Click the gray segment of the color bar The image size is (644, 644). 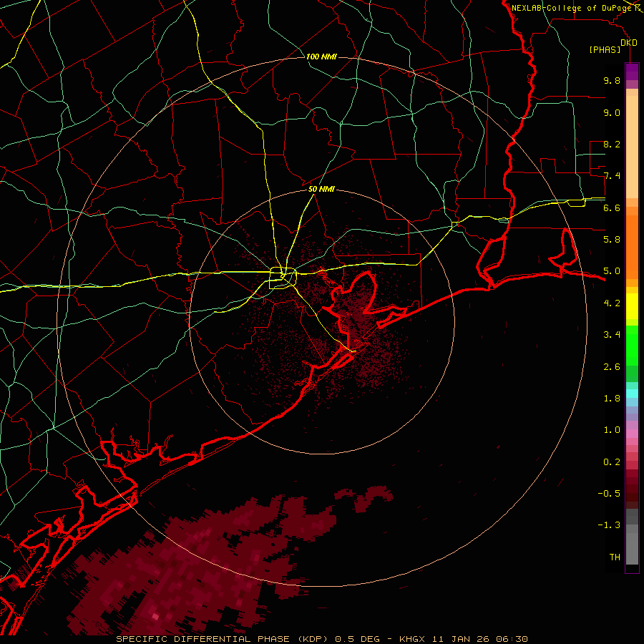[632, 537]
